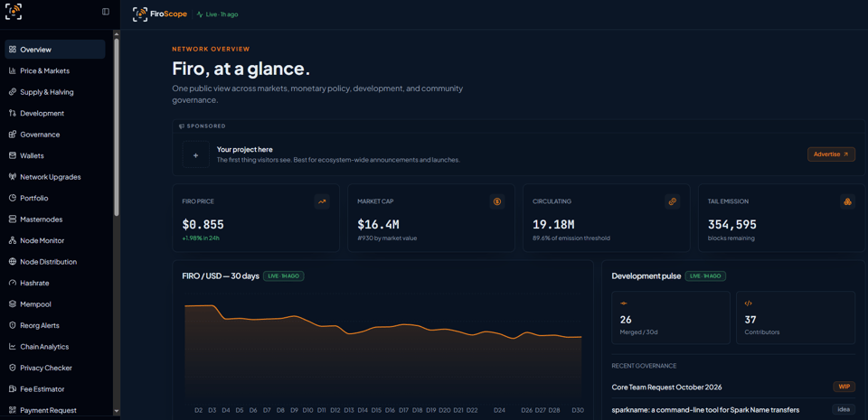Click the $0.855 price value
Viewport: 868px width, 420px height.
203,224
